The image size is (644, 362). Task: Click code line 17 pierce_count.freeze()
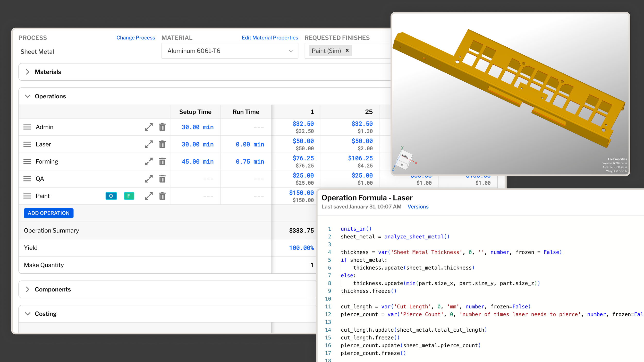373,353
